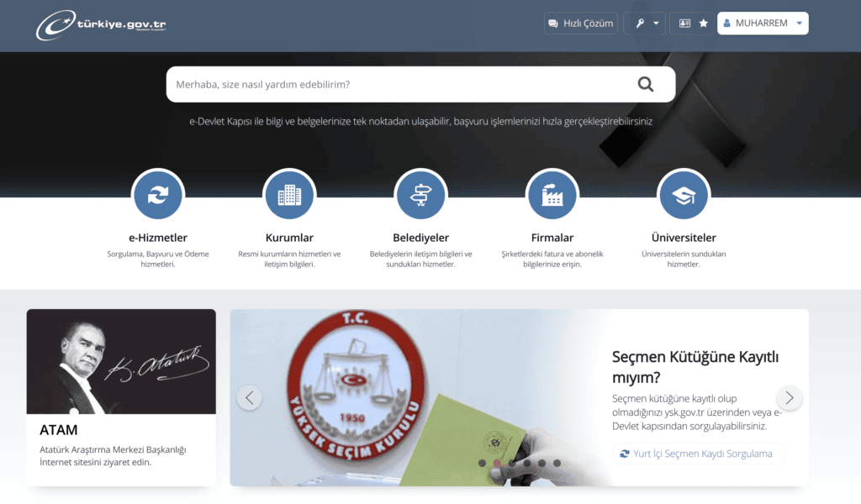861x504 pixels.
Task: Click the Kurumlar heading link
Action: 289,238
